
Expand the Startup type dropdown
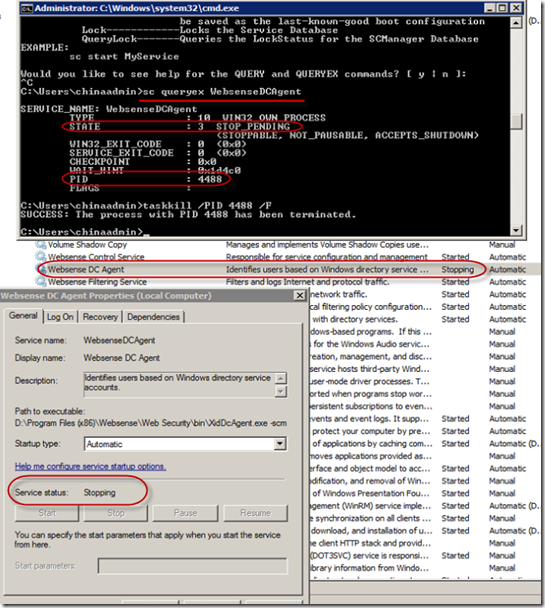pyautogui.click(x=279, y=444)
